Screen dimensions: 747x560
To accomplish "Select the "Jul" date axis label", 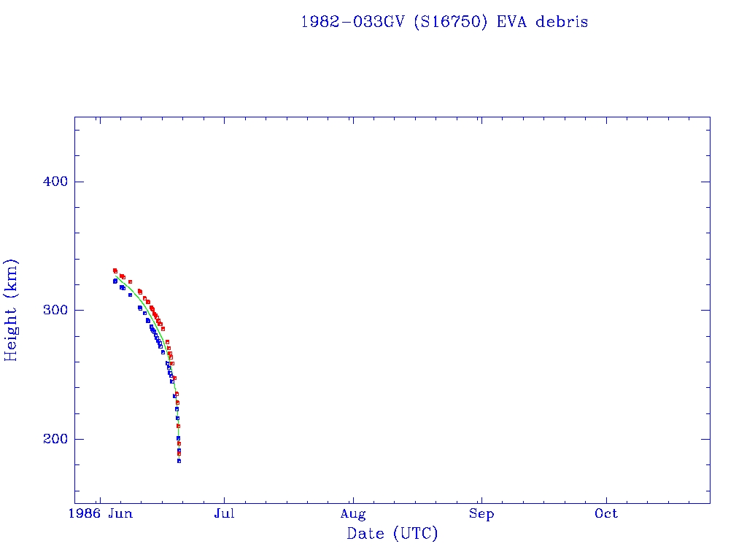I will [x=225, y=514].
